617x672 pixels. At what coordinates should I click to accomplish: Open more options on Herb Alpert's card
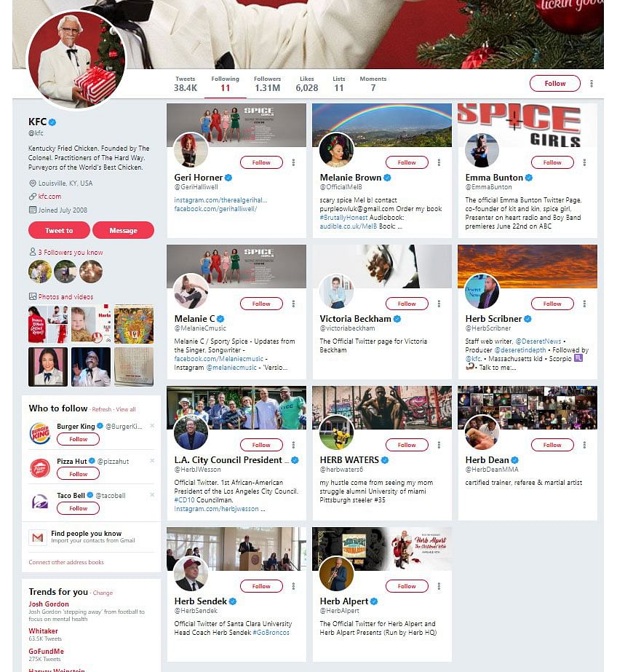tap(439, 586)
